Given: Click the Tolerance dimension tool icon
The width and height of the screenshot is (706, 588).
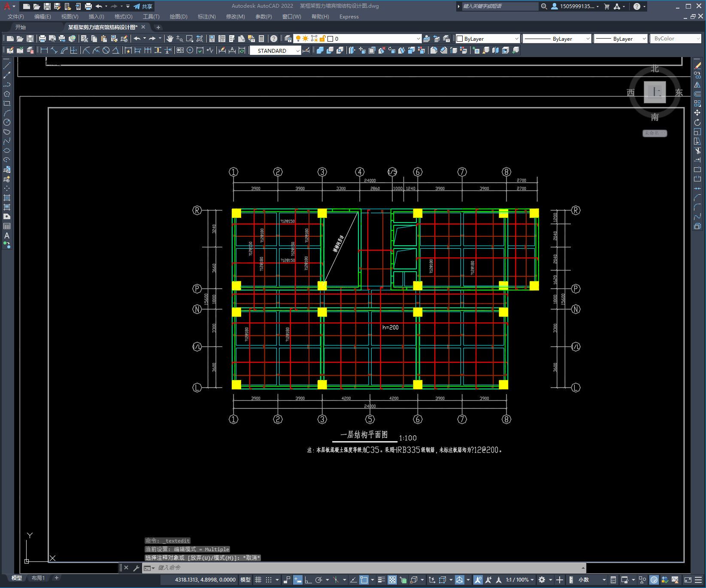Looking at the screenshot, I should tap(180, 50).
